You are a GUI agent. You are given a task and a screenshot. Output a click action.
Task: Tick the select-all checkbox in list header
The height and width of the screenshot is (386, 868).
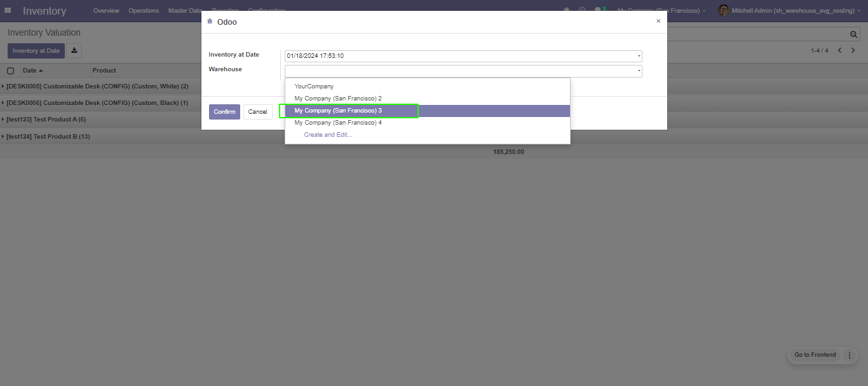(10, 71)
